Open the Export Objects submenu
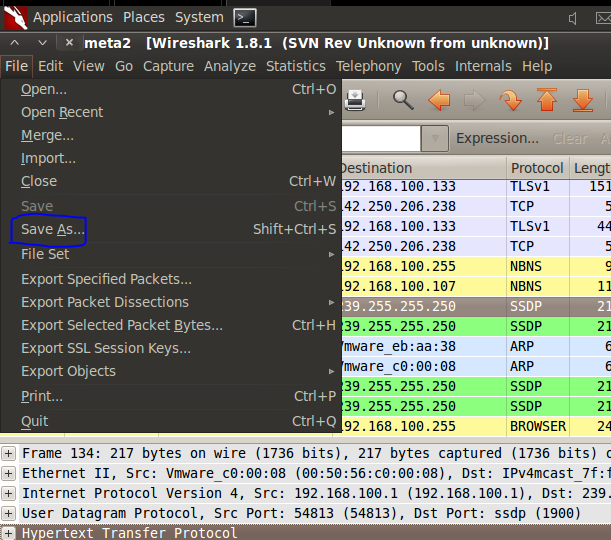611x540 pixels. click(171, 371)
